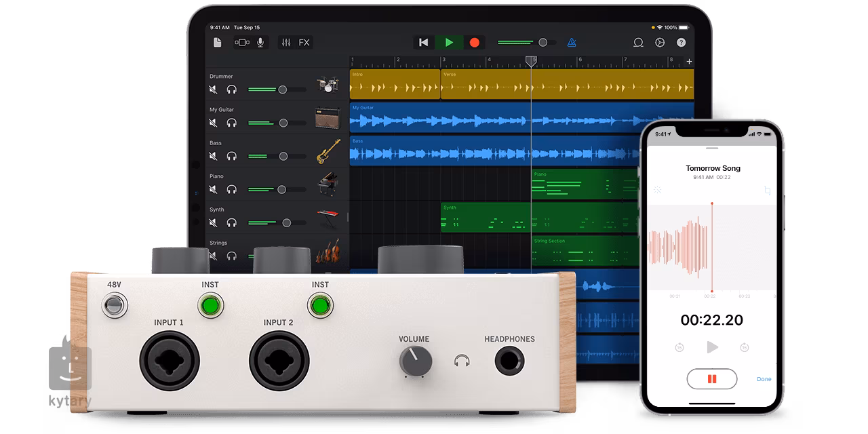This screenshot has height=434, width=868.
Task: Pause the Tomorrow Song recording
Action: coord(711,378)
